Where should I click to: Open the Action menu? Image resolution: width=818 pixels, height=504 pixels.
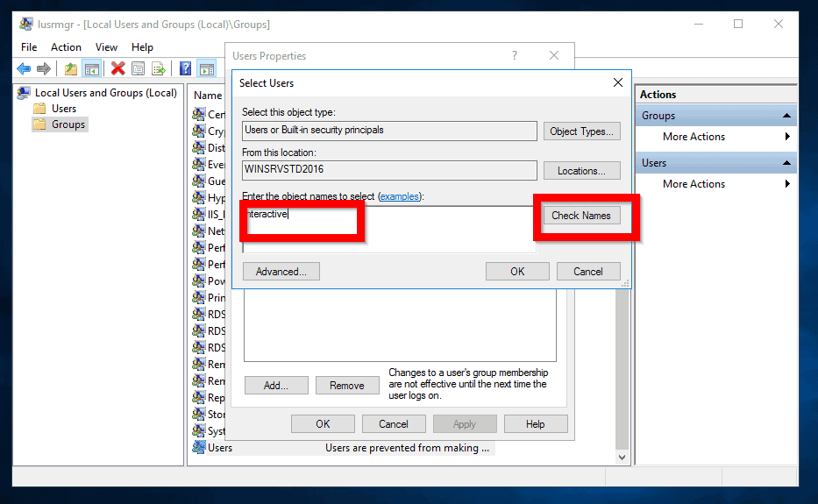66,47
